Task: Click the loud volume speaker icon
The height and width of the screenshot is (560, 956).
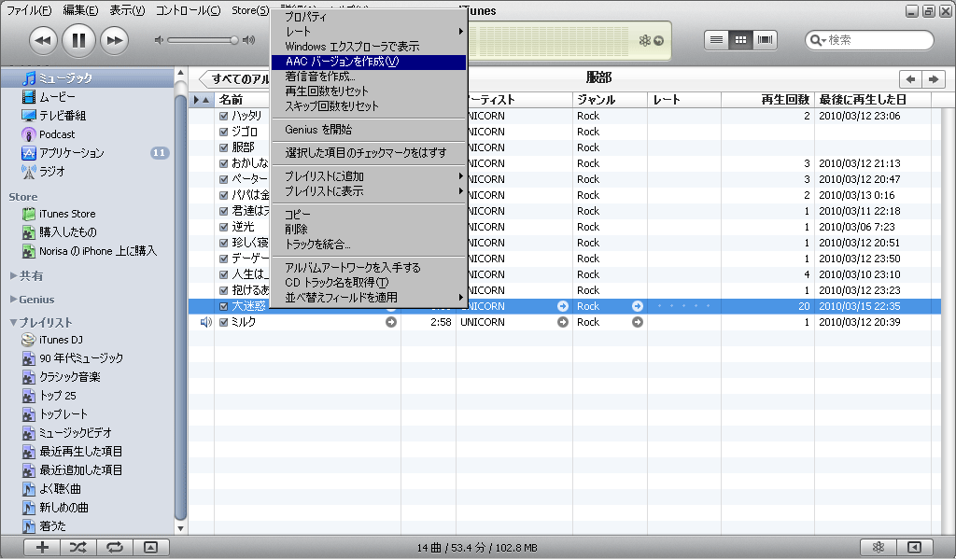Action: coord(248,40)
